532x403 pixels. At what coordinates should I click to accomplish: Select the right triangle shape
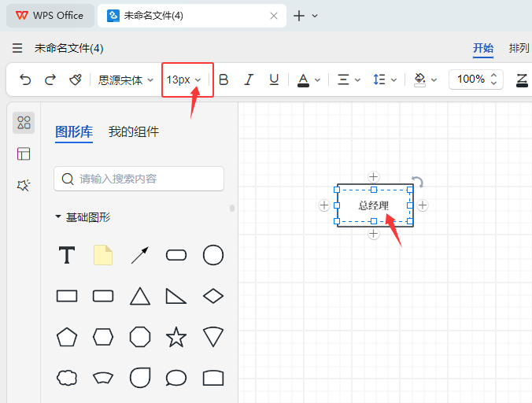click(176, 296)
